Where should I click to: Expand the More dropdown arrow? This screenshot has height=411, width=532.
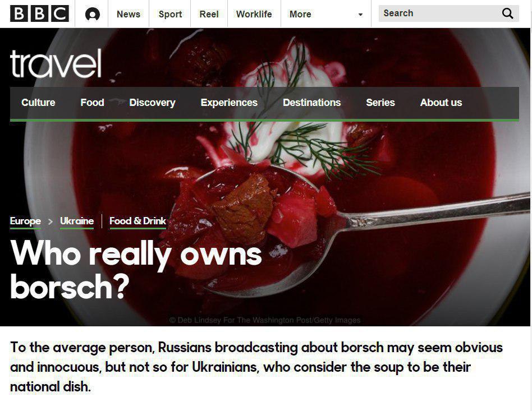(360, 15)
